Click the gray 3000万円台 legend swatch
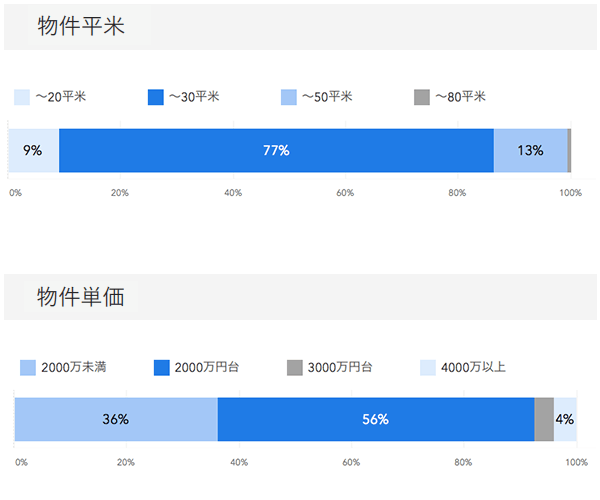Image resolution: width=600 pixels, height=500 pixels. [294, 367]
